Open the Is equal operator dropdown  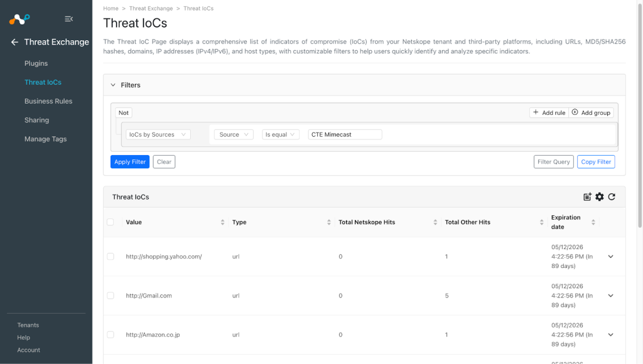pyautogui.click(x=281, y=134)
